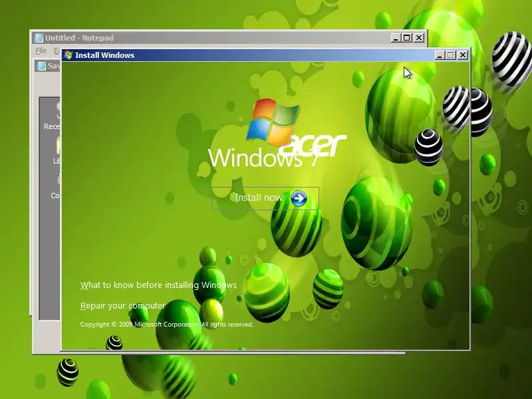Viewport: 532px width, 399px height.
Task: Select the Recent Places entry in the Save dialog
Action: tap(53, 116)
